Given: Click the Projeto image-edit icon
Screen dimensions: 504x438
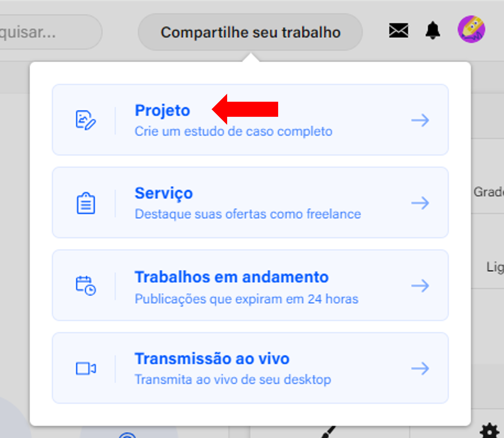Looking at the screenshot, I should (x=85, y=120).
